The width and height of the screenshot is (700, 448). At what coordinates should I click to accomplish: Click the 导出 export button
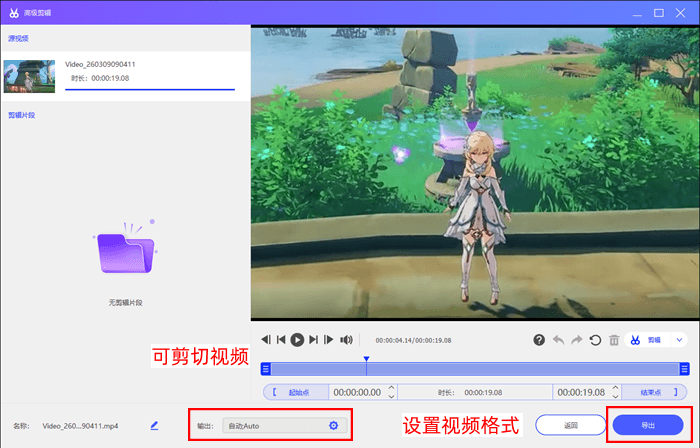point(648,425)
